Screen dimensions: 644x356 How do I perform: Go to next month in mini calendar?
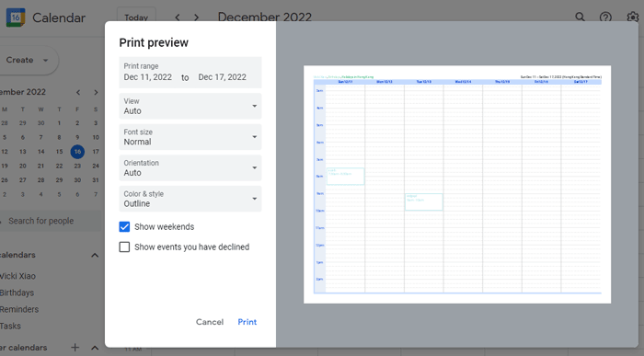click(x=96, y=92)
